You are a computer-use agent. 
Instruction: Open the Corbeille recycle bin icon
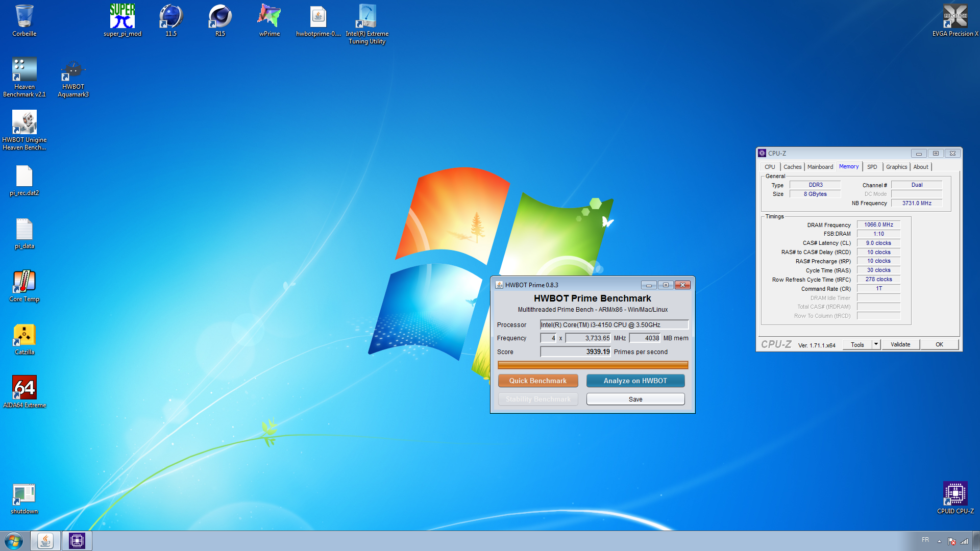24,20
